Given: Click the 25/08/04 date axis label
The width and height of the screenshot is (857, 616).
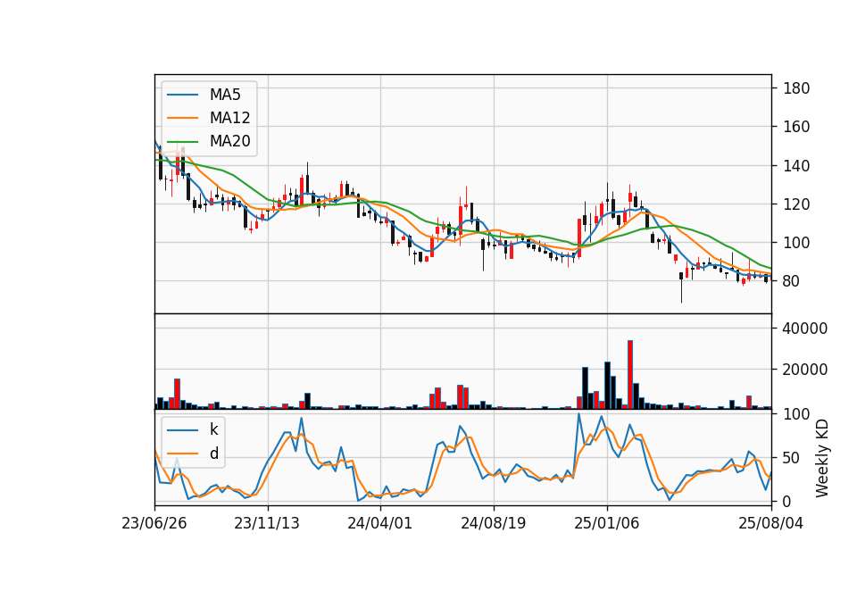Looking at the screenshot, I should coord(771,523).
